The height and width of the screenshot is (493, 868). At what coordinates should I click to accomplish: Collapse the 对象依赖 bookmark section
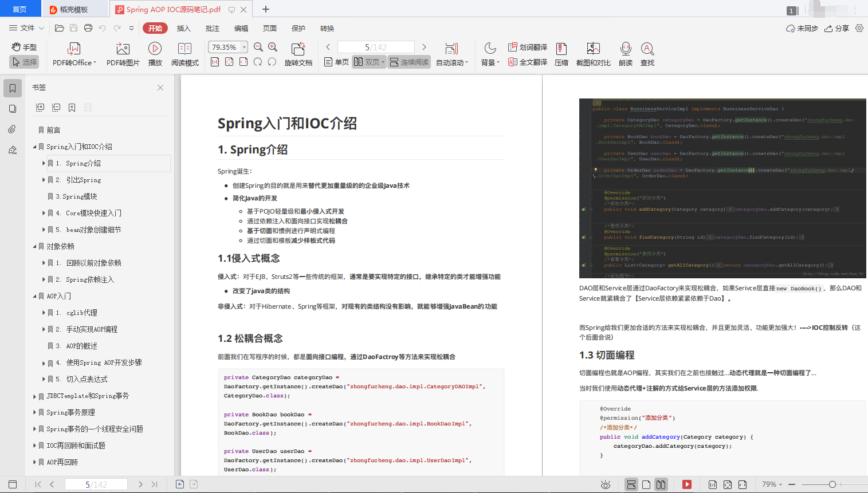pyautogui.click(x=34, y=247)
